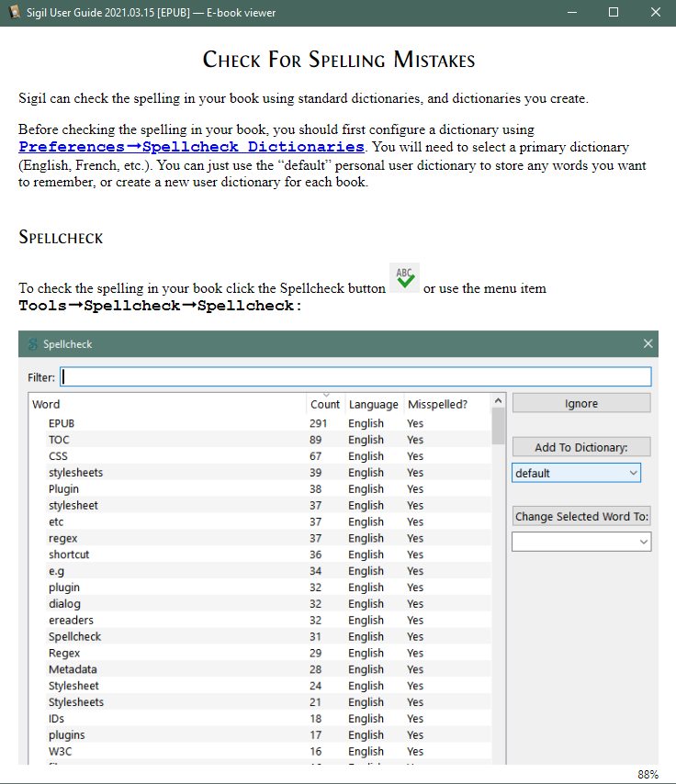The width and height of the screenshot is (676, 784).
Task: Select the lowercase regex word row
Action: tap(260, 538)
